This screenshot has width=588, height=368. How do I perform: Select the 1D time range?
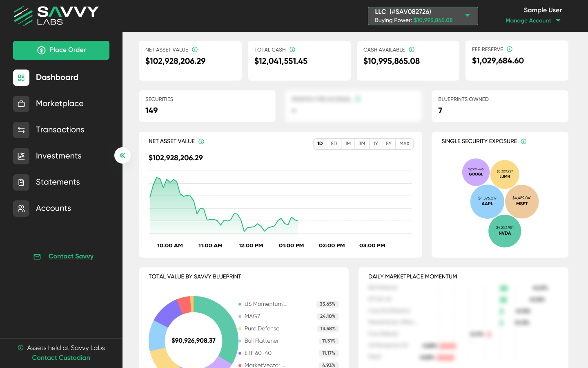(x=320, y=144)
